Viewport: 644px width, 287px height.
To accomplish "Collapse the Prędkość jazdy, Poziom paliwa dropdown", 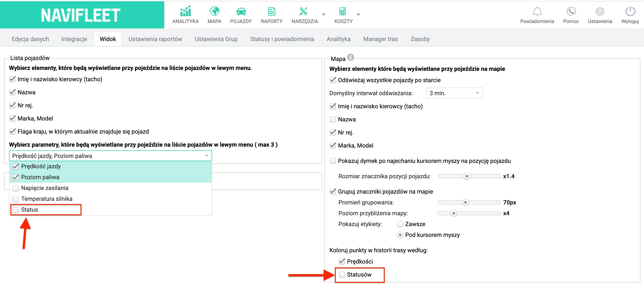I will 110,156.
